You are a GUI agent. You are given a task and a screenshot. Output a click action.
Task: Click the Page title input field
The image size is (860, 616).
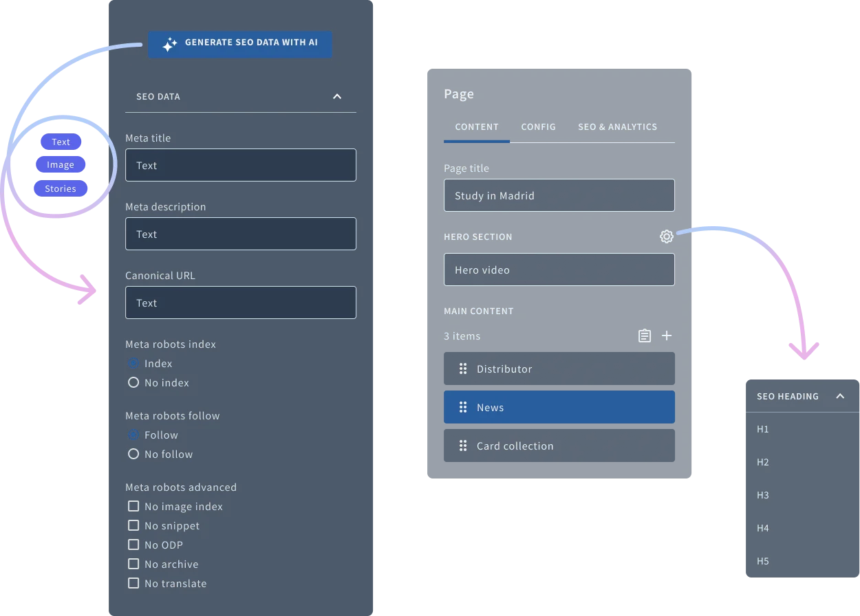[559, 195]
